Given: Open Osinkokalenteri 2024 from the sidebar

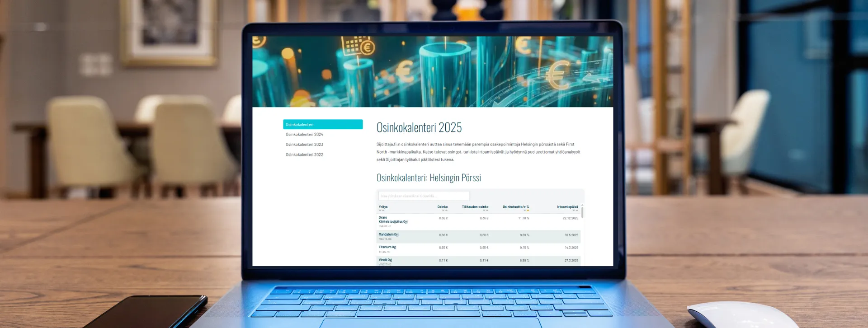Looking at the screenshot, I should [304, 135].
